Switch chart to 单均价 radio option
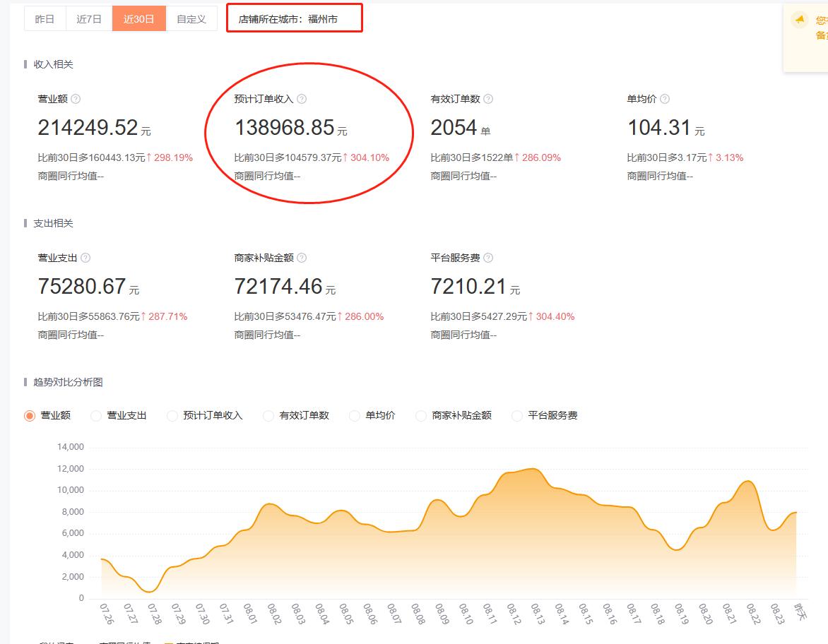The width and height of the screenshot is (828, 644). [355, 416]
